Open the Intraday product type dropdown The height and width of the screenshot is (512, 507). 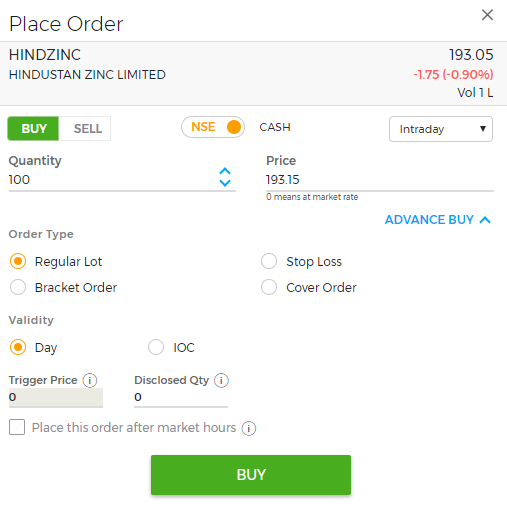tap(441, 129)
